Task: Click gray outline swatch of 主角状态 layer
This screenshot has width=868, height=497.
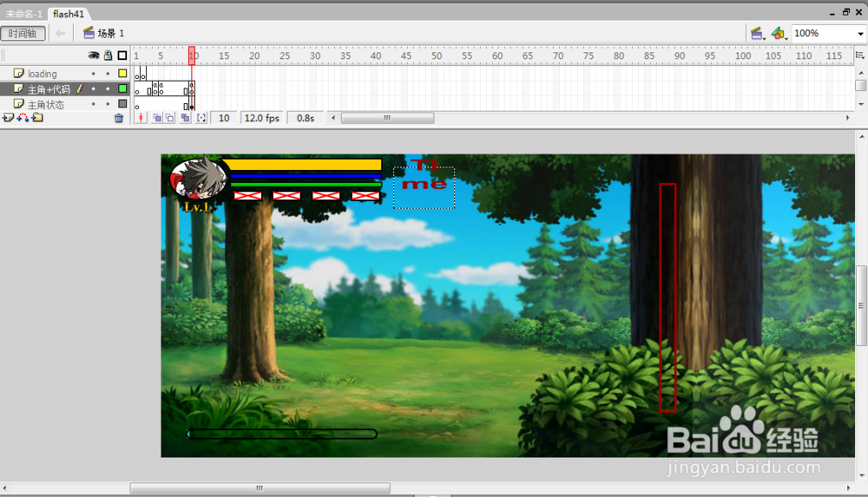Action: tap(122, 104)
